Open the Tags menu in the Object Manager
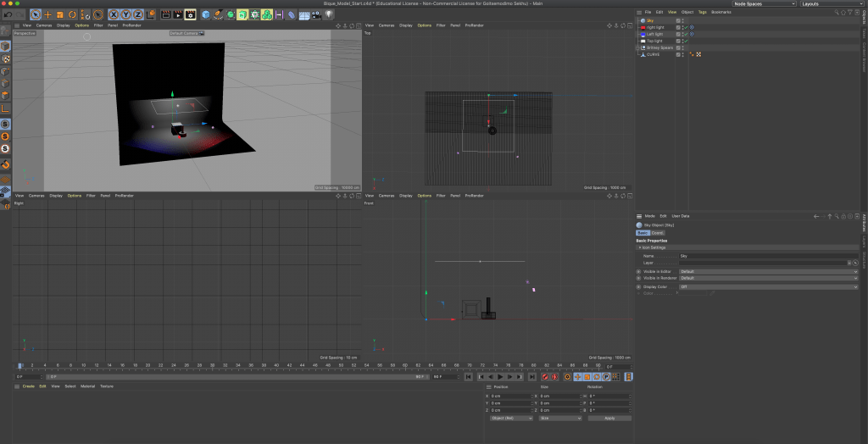This screenshot has height=444, width=868. tap(703, 12)
